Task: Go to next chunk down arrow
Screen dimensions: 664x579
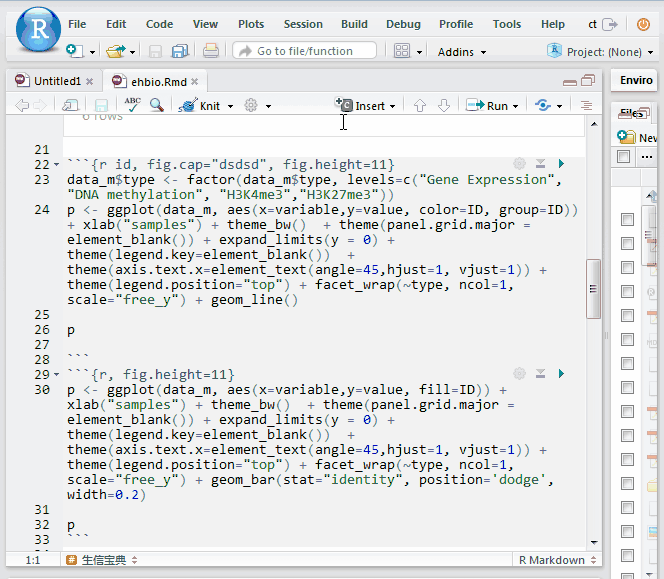Action: pyautogui.click(x=444, y=105)
